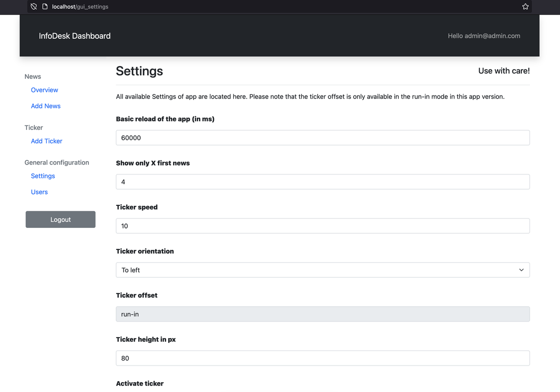Open the Users configuration page
This screenshot has width=560, height=392.
pyautogui.click(x=39, y=192)
